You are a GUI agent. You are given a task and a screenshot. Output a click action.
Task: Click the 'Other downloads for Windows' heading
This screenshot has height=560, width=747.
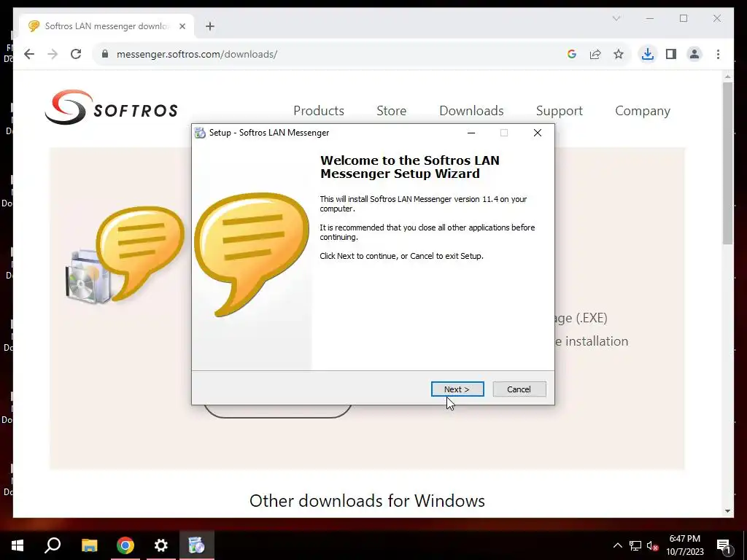367,501
